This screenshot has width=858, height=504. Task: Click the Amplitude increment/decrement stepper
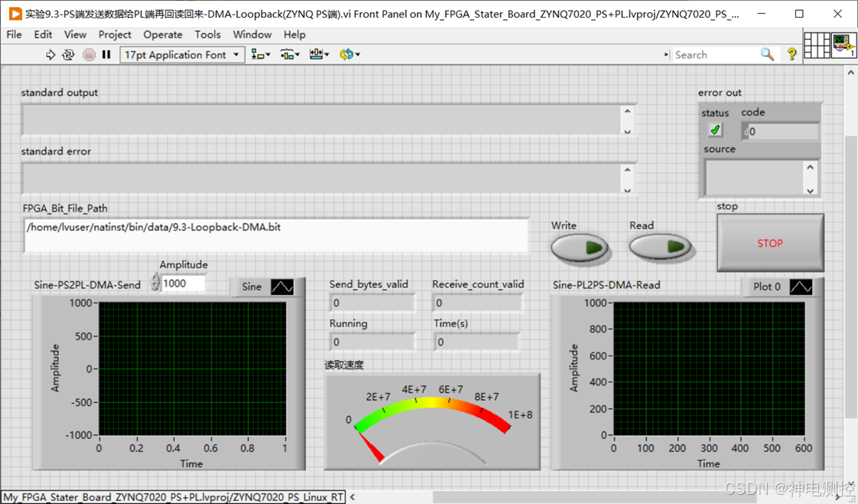(155, 283)
